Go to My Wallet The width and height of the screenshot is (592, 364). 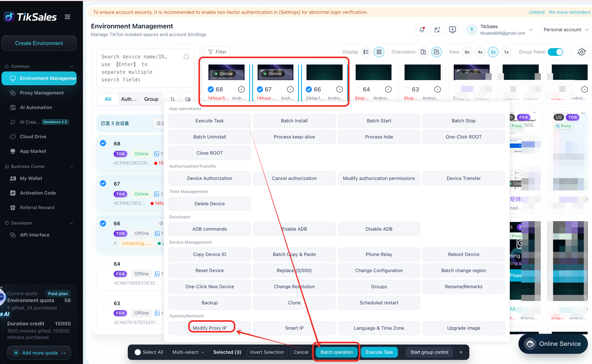[x=39, y=178]
